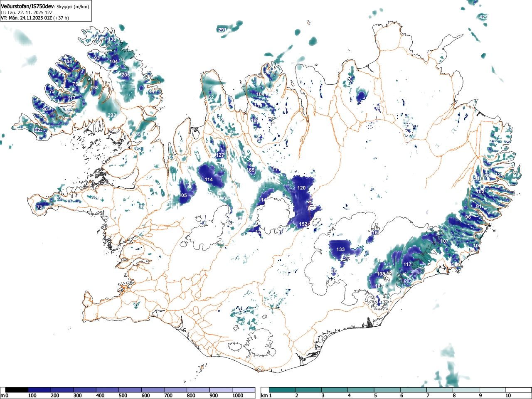Click the 100–200 m dark blue swatch
This screenshot has width=532, height=399.
(x=39, y=390)
